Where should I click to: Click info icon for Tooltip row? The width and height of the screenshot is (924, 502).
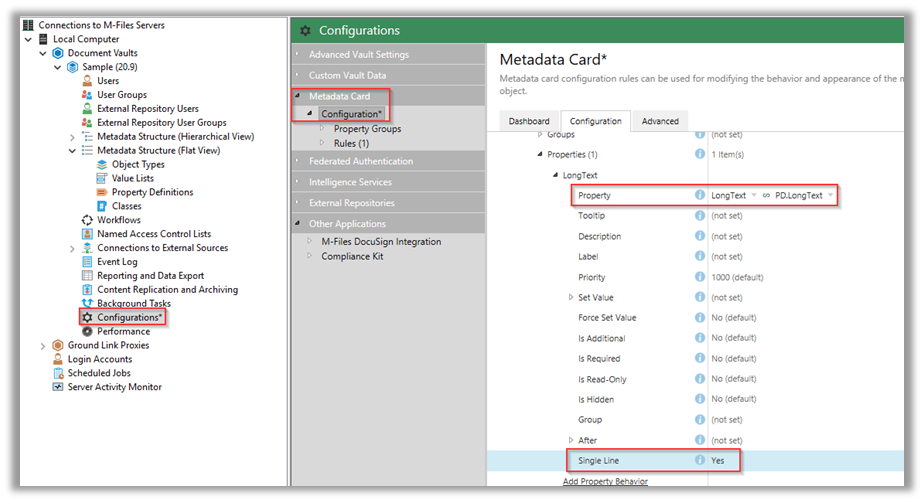click(x=699, y=215)
